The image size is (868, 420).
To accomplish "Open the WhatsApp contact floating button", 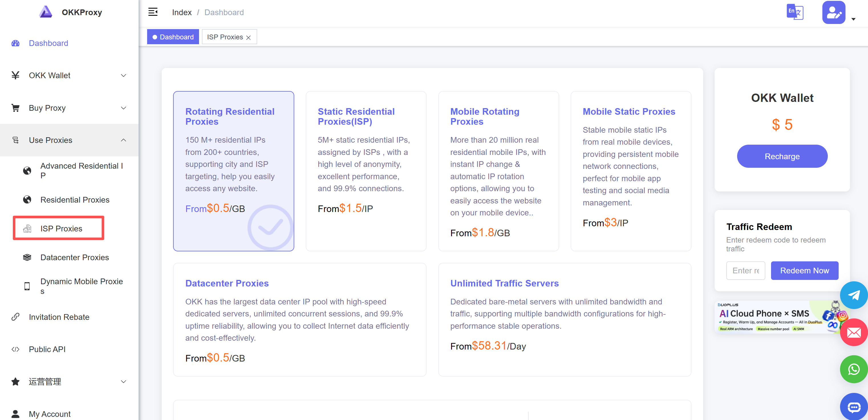I will [853, 369].
